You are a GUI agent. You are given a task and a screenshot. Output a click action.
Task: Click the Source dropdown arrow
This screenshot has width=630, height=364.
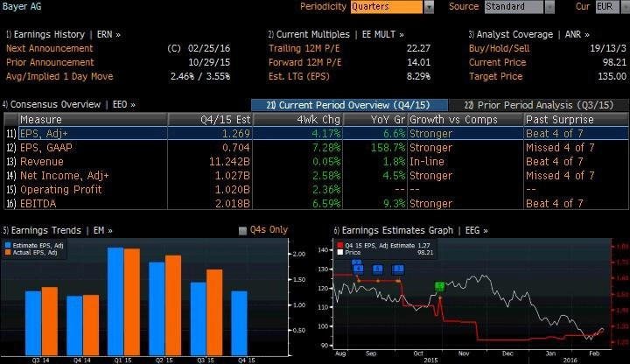pos(549,7)
